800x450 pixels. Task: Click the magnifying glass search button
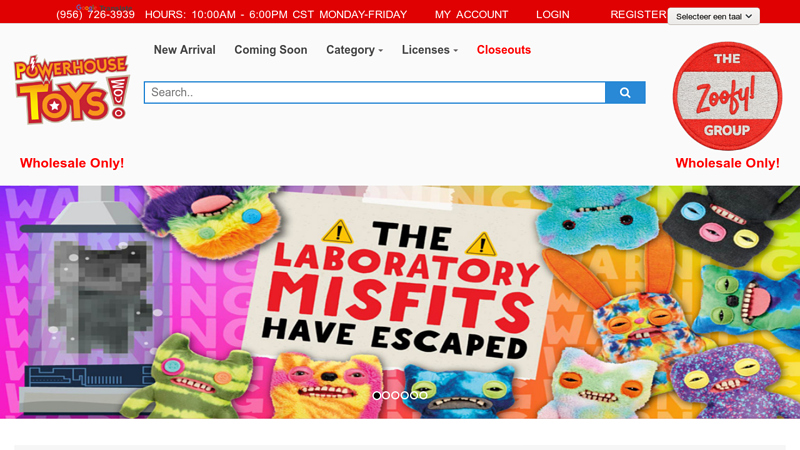tap(625, 92)
